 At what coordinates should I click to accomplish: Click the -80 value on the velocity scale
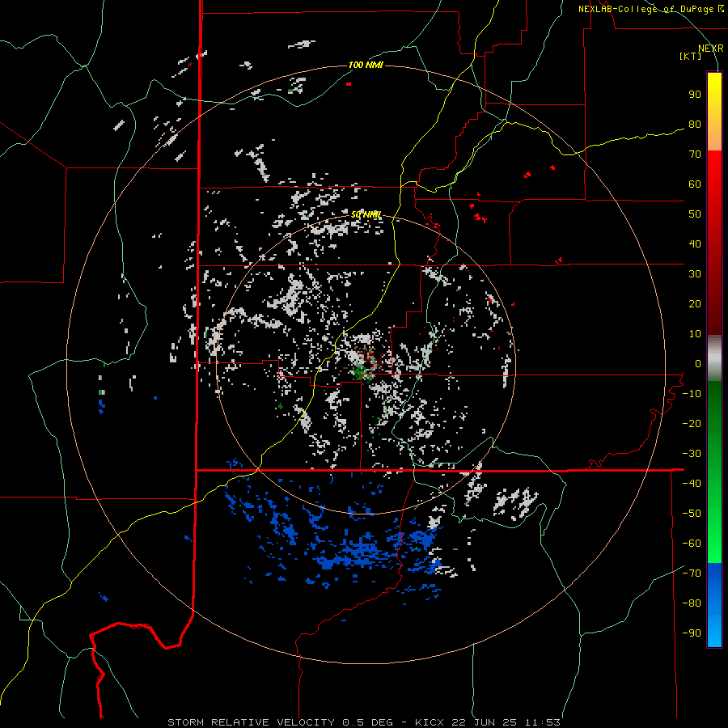point(692,603)
